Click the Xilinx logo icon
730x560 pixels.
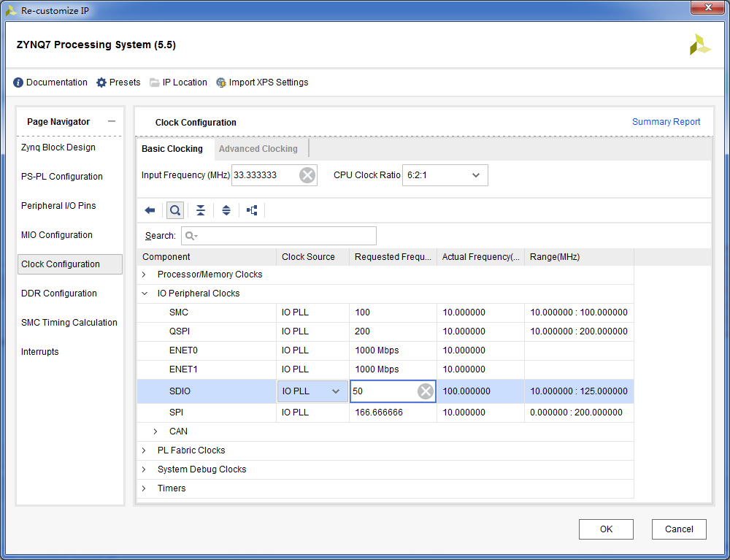(700, 45)
